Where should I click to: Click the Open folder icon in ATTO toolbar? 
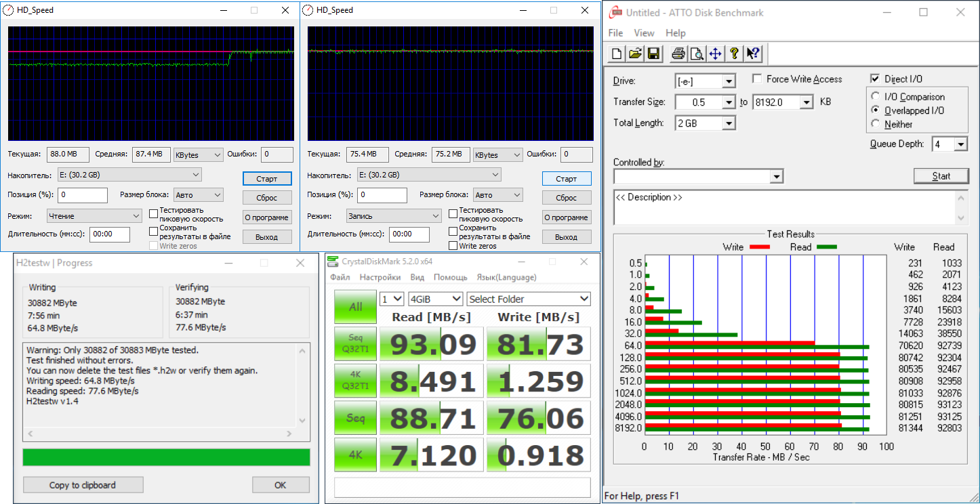point(635,54)
